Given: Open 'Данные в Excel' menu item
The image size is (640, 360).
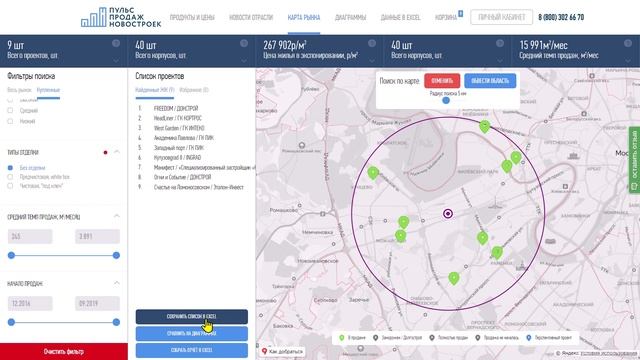Looking at the screenshot, I should [x=400, y=17].
